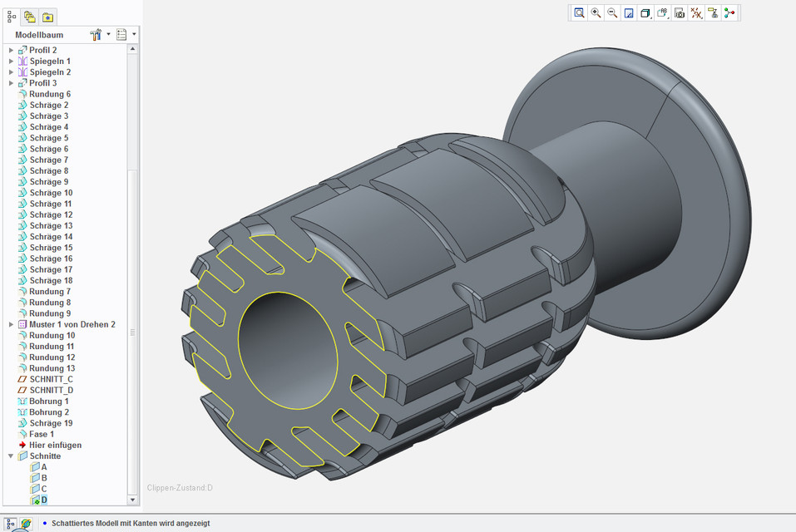The image size is (796, 532).
Task: Expand the Muster 1 von Drehen 2 feature
Action: [10, 324]
